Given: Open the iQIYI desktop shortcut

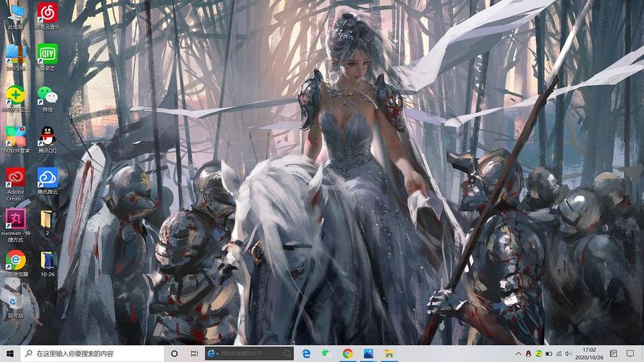Looking at the screenshot, I should [48, 54].
